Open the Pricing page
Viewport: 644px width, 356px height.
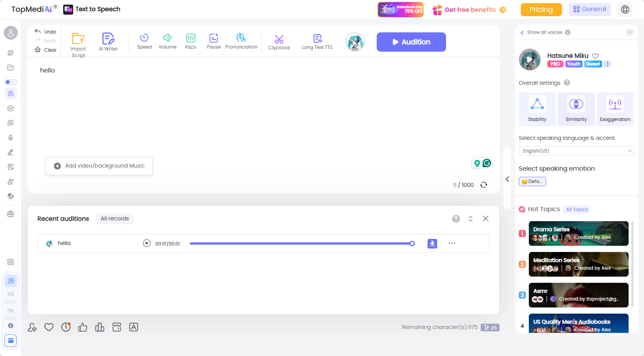pos(541,10)
